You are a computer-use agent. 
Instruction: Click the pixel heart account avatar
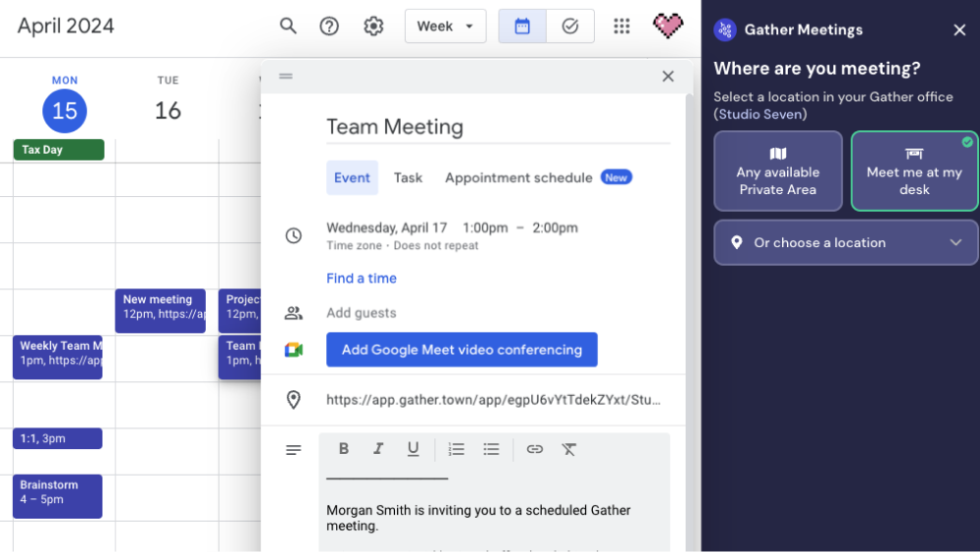[x=668, y=25]
